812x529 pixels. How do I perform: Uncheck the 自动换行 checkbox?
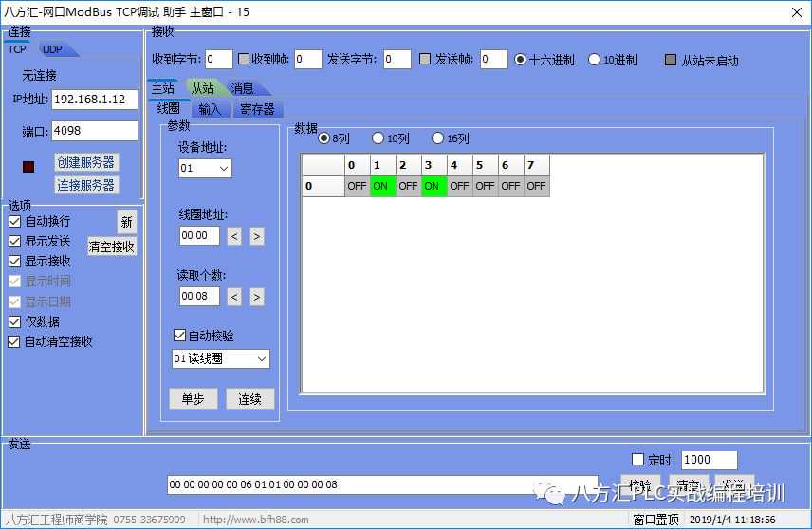(15, 221)
